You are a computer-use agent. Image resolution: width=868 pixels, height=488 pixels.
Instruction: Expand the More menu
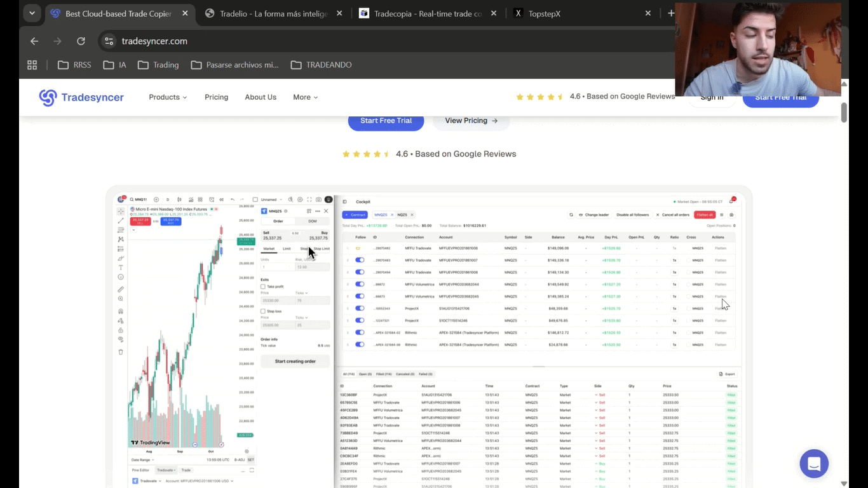point(305,97)
